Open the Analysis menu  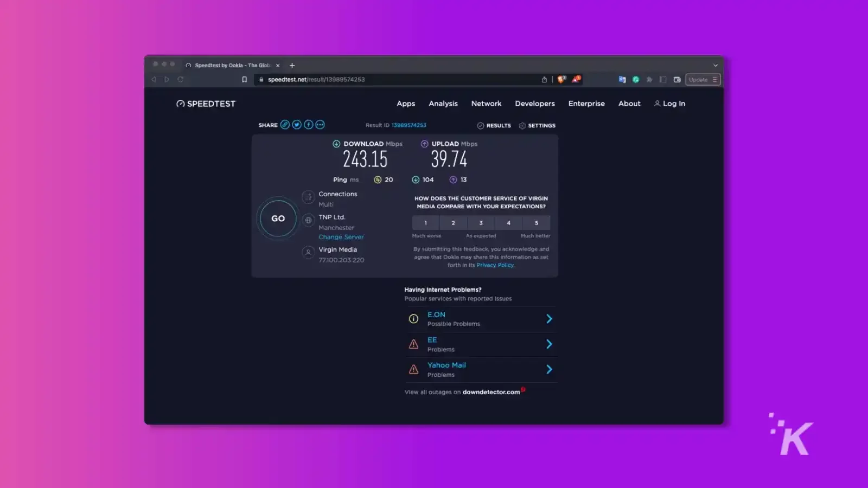(443, 104)
